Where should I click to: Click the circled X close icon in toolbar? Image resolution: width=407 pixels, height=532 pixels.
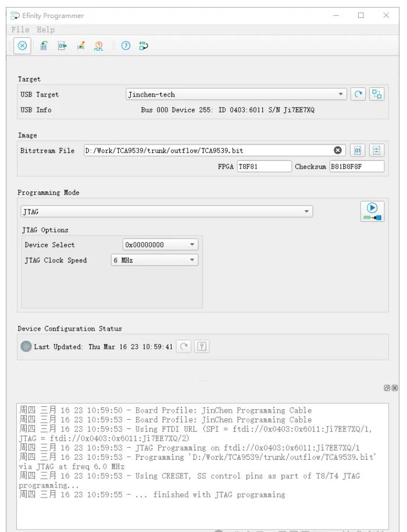pos(22,45)
